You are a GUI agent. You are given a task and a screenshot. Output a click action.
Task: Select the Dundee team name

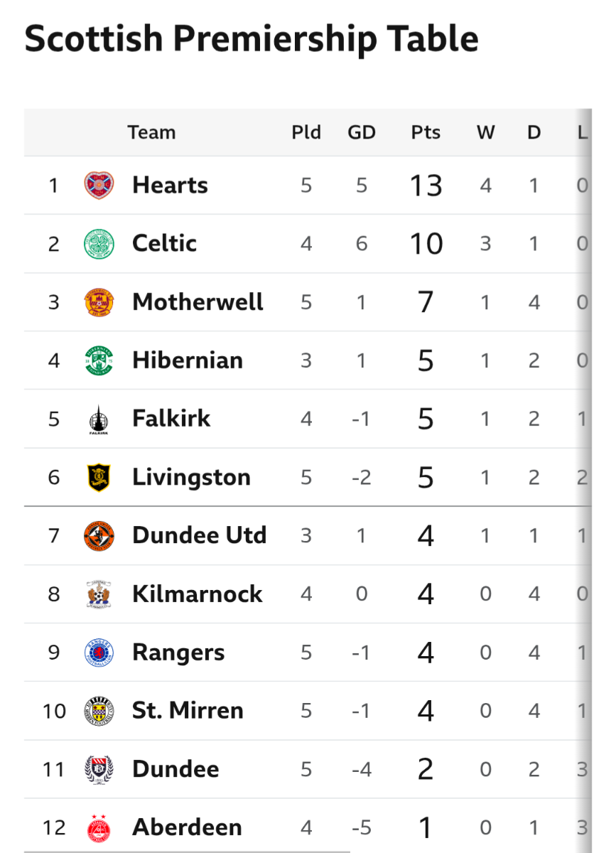(x=175, y=769)
